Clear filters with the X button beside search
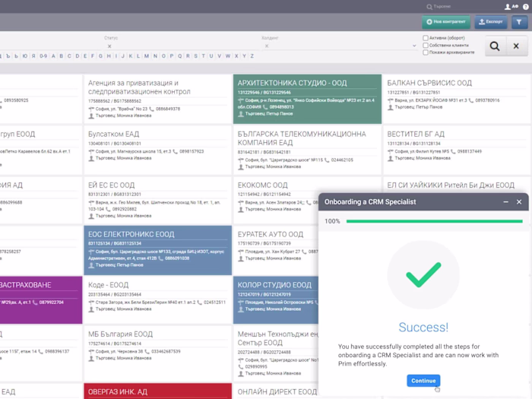Screen dimensions: 532x399 point(516,46)
